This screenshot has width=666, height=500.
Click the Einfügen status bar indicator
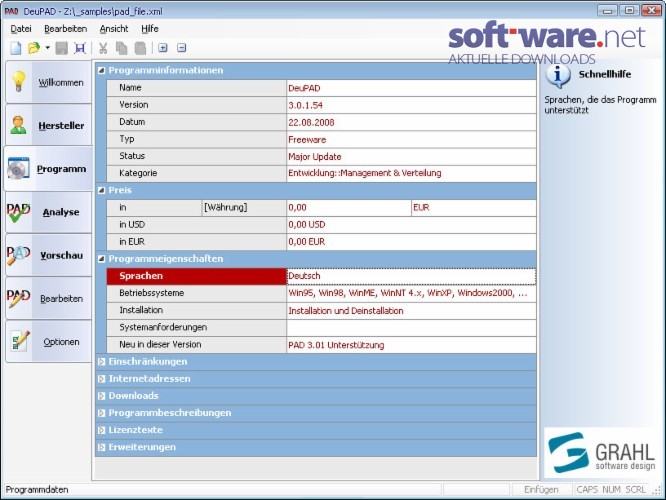[x=541, y=490]
